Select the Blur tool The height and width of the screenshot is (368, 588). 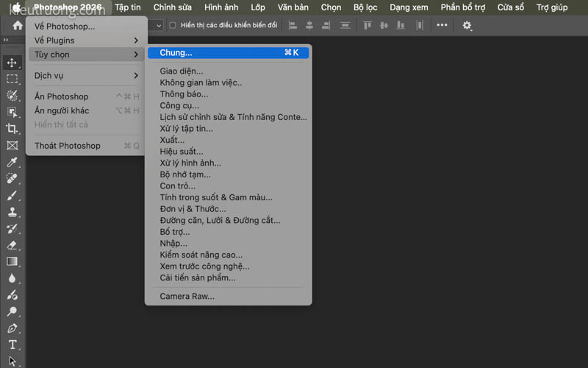[x=12, y=278]
